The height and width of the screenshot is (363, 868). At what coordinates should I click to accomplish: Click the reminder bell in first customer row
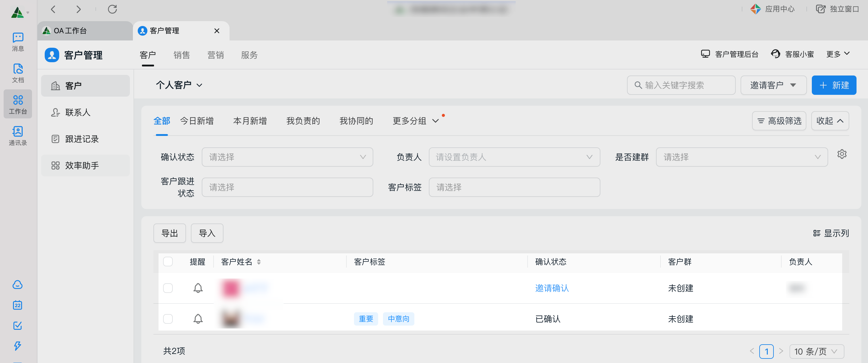[198, 288]
